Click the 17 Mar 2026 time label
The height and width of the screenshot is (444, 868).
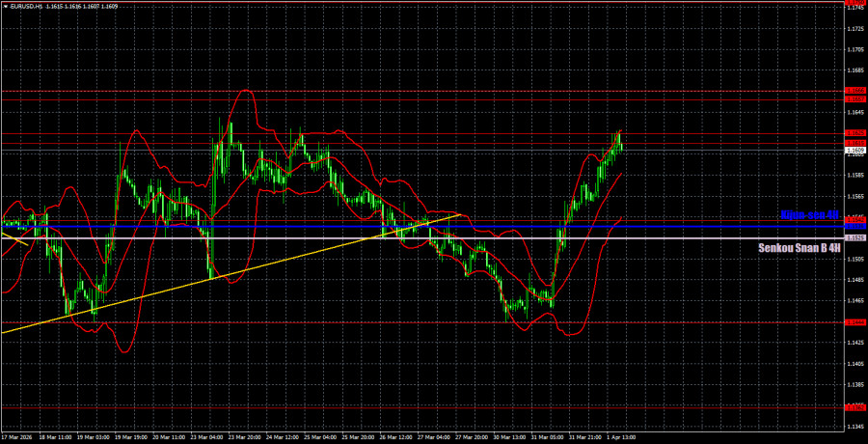tap(15, 437)
